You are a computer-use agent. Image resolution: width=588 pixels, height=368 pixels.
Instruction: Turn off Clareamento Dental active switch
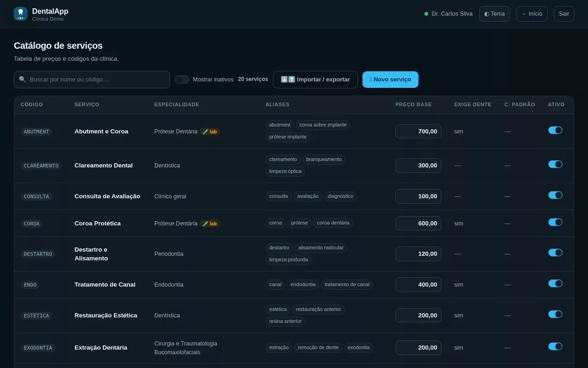pyautogui.click(x=555, y=164)
